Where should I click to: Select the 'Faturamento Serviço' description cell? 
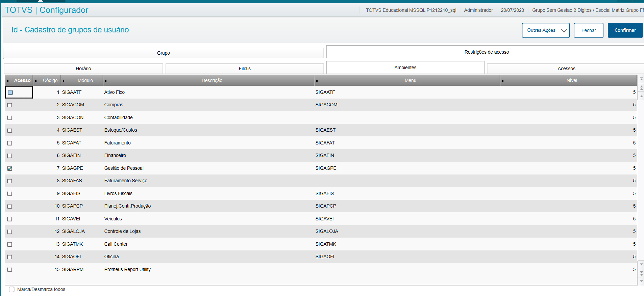(x=126, y=181)
